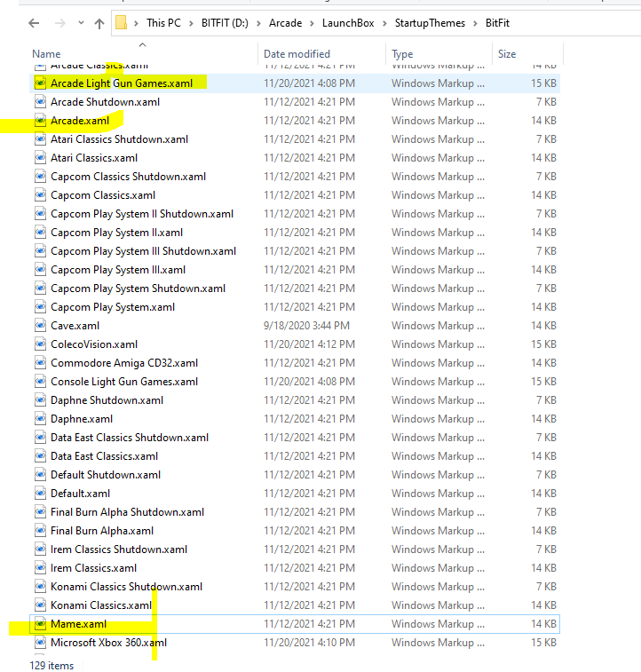
Task: Select file name Data East Classics Shutdown.xaml
Action: click(x=130, y=438)
